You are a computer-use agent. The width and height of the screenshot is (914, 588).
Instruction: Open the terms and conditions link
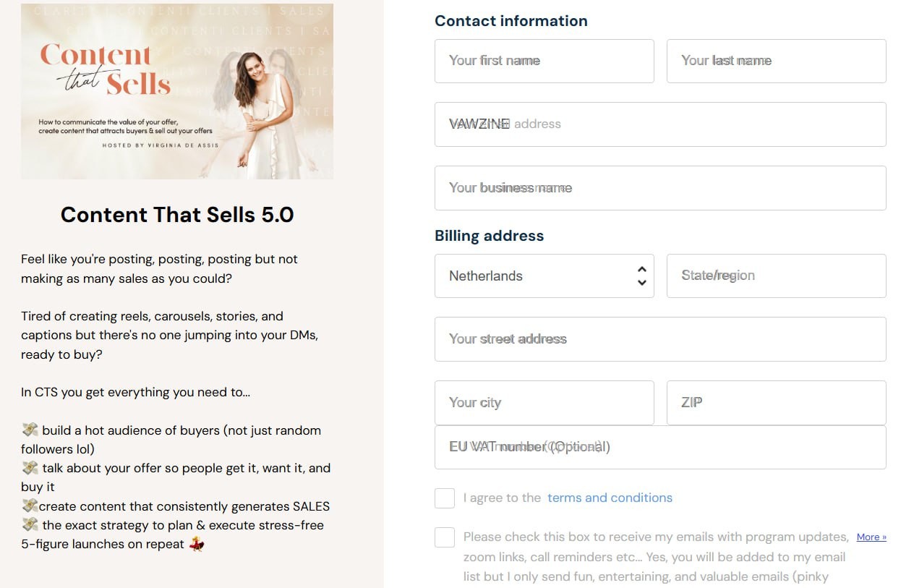click(610, 498)
